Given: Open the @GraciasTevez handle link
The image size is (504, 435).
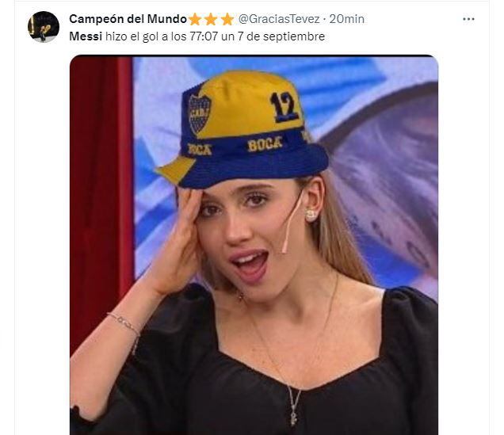Looking at the screenshot, I should (x=279, y=19).
